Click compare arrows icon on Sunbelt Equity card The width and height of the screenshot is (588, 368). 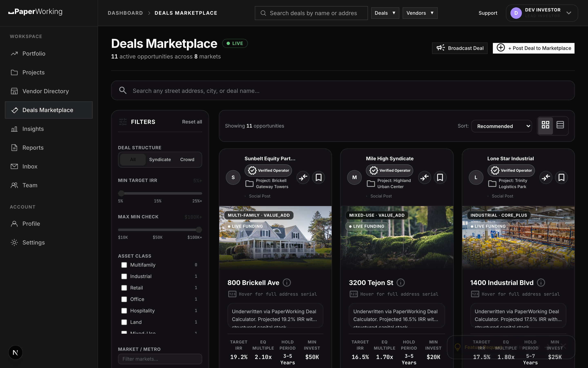303,177
